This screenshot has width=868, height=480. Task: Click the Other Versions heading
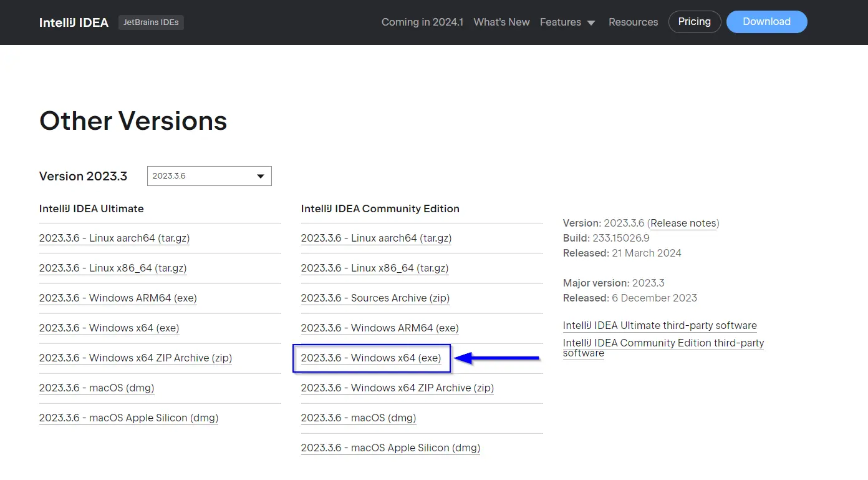[133, 120]
